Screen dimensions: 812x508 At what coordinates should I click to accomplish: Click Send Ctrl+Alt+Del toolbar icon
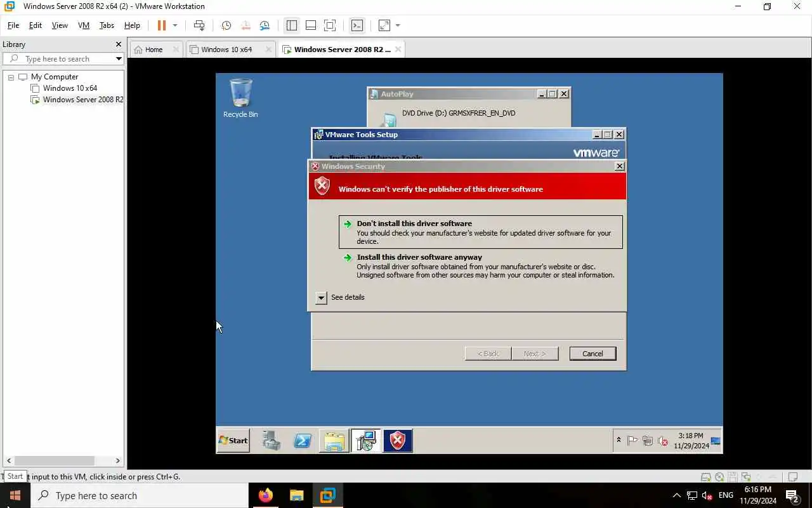[199, 25]
